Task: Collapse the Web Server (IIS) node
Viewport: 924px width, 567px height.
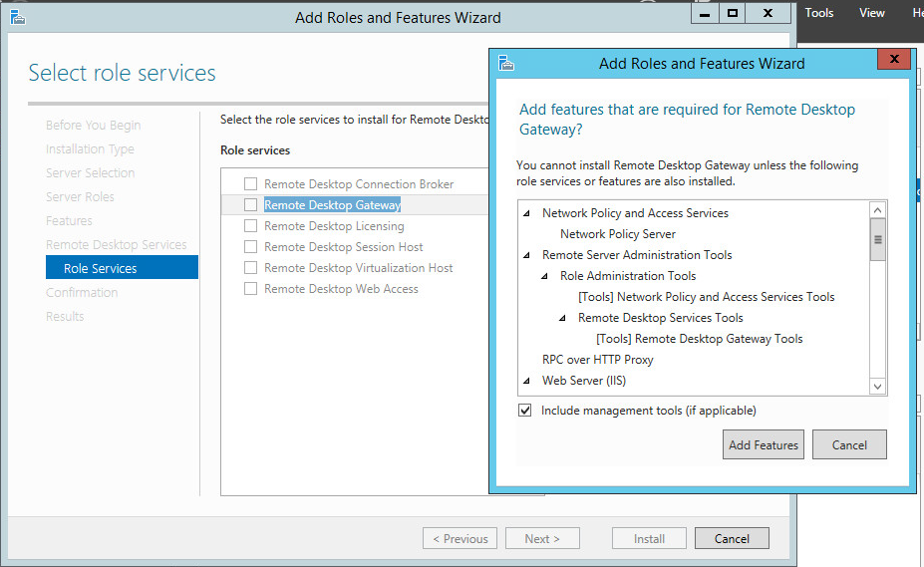Action: click(526, 381)
